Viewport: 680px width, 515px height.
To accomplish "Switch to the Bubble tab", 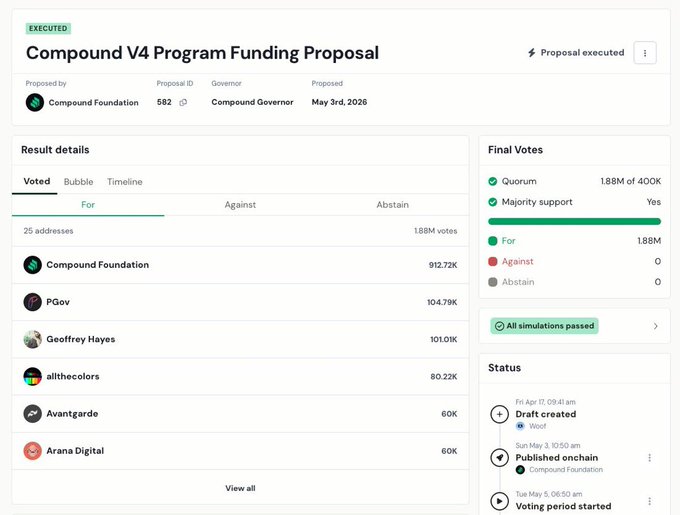I will [x=78, y=182].
